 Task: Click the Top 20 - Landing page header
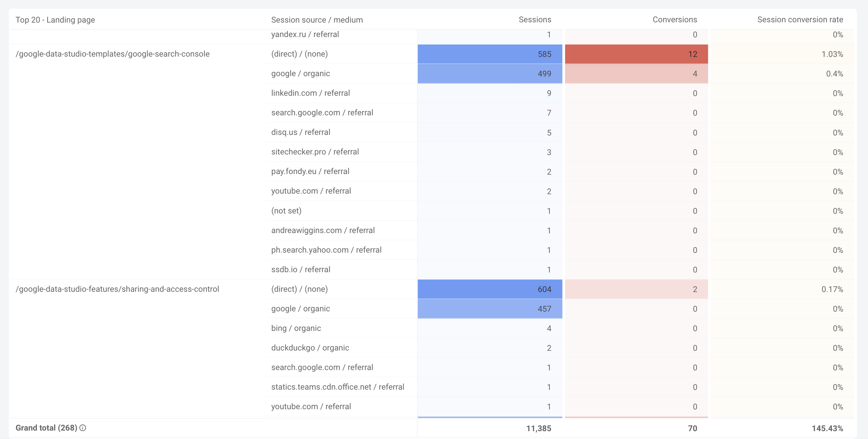tap(55, 20)
